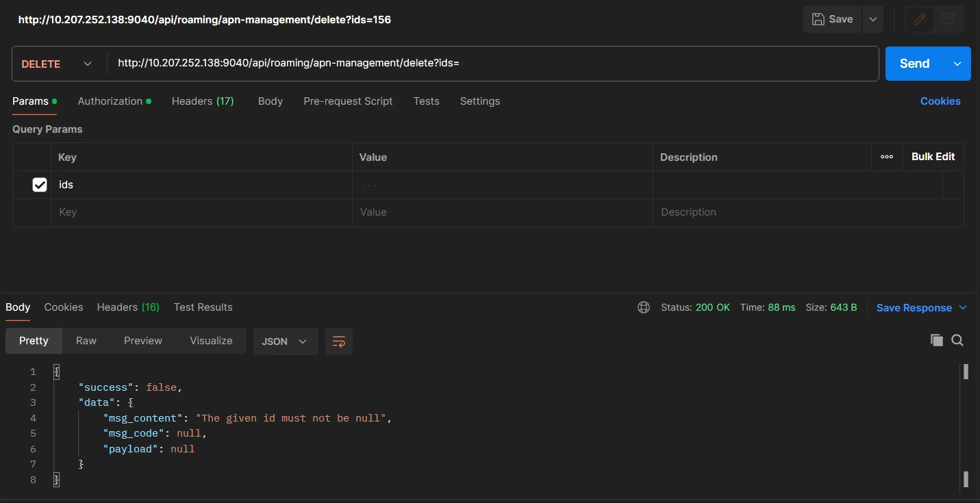Click the Send button
Viewport: 980px width, 503px height.
click(x=914, y=64)
